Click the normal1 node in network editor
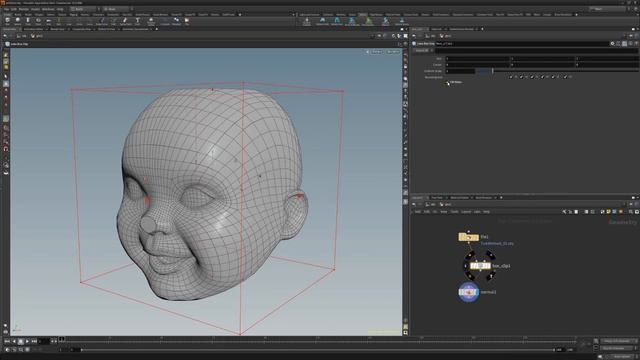Viewport: 640px width, 360px height. pos(469,292)
